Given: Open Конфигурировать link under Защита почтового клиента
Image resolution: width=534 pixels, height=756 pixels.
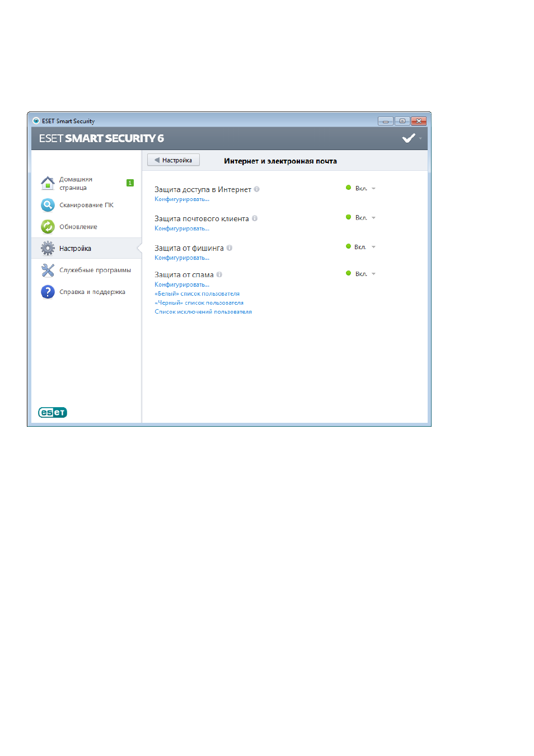Looking at the screenshot, I should 182,228.
